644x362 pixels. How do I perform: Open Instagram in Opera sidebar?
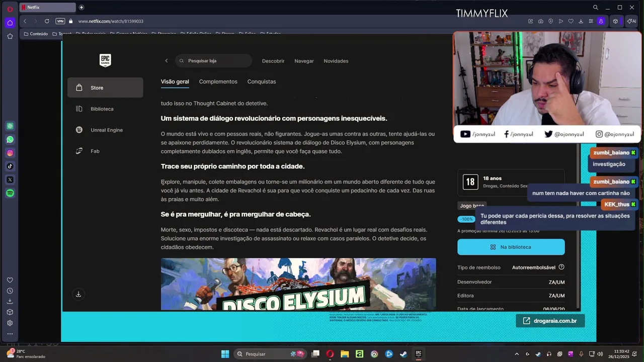[x=10, y=153]
